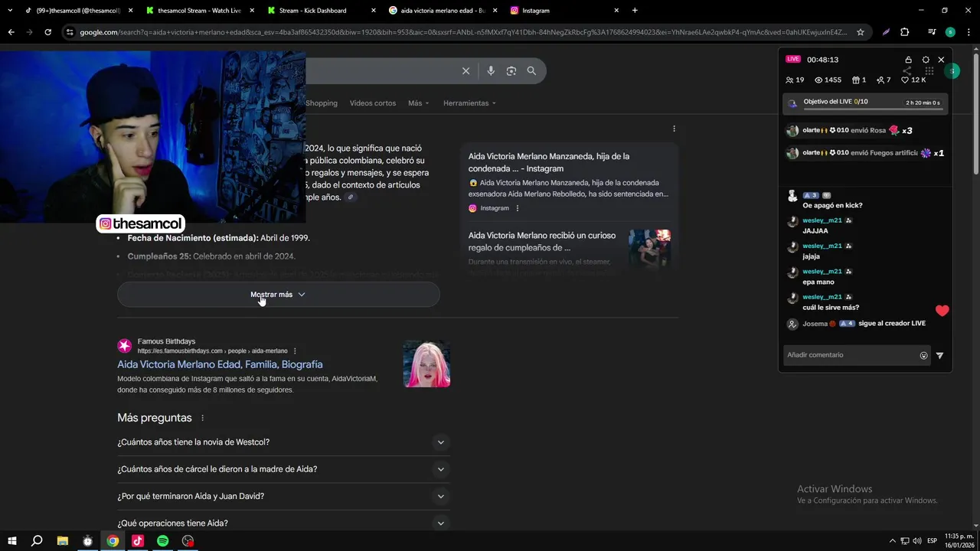Open the emoji picker in comment box

[x=923, y=355]
